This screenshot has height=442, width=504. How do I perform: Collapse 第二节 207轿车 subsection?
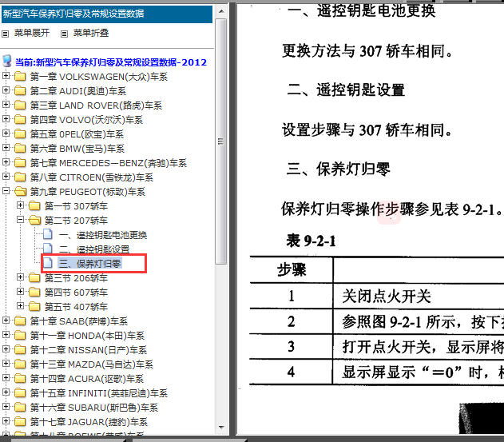(20, 219)
